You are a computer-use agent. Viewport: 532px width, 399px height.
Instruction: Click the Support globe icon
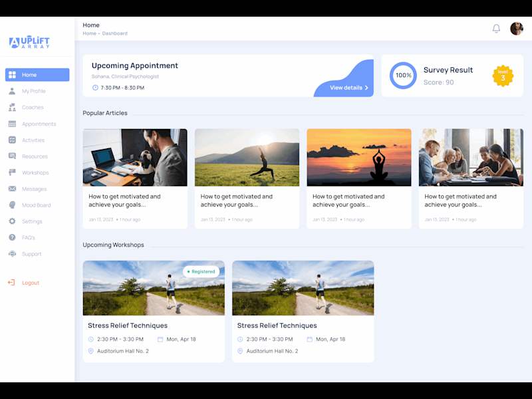tap(12, 254)
